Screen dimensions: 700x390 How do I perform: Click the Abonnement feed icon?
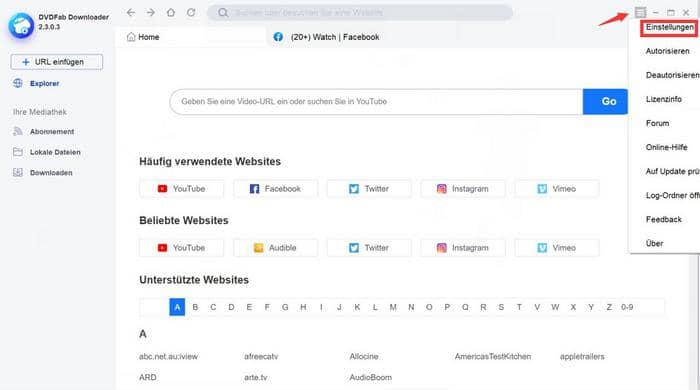click(18, 131)
